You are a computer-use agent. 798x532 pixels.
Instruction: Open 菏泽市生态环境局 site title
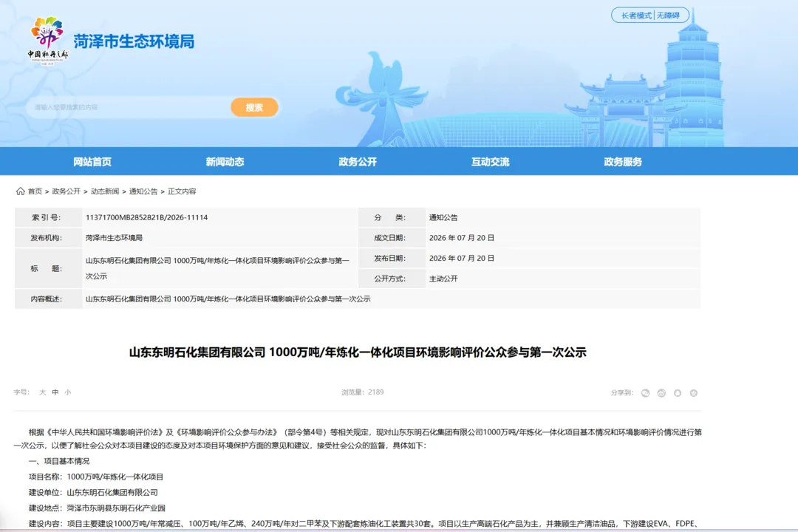click(x=134, y=41)
